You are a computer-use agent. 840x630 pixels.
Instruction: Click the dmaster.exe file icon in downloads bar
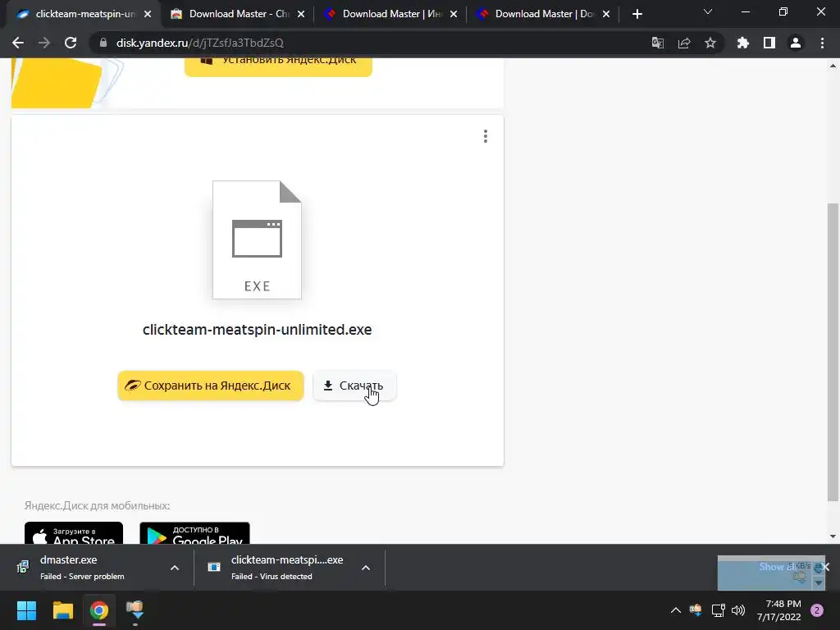22,567
